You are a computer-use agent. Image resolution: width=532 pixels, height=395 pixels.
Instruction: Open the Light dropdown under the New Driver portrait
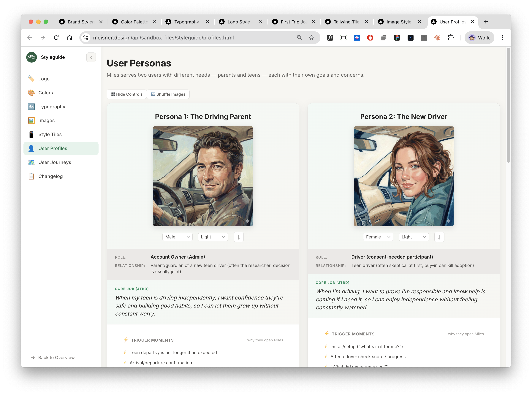tap(414, 237)
